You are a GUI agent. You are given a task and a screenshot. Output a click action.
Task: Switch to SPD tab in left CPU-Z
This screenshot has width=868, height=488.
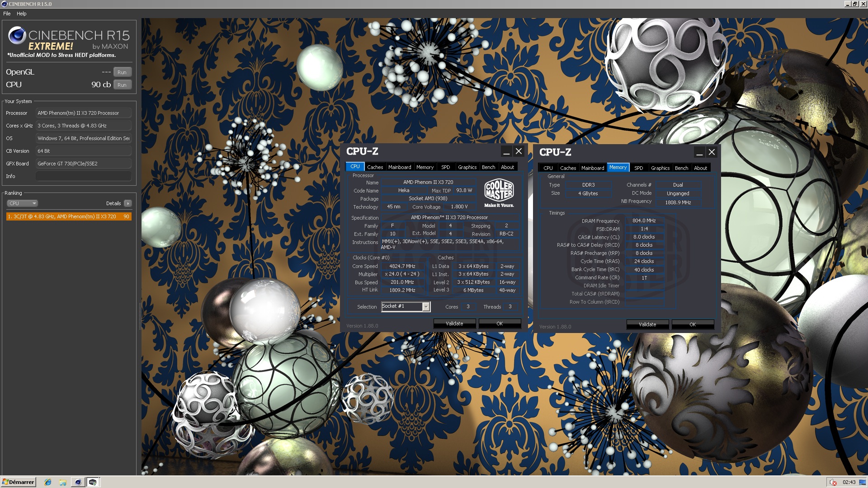pyautogui.click(x=446, y=167)
